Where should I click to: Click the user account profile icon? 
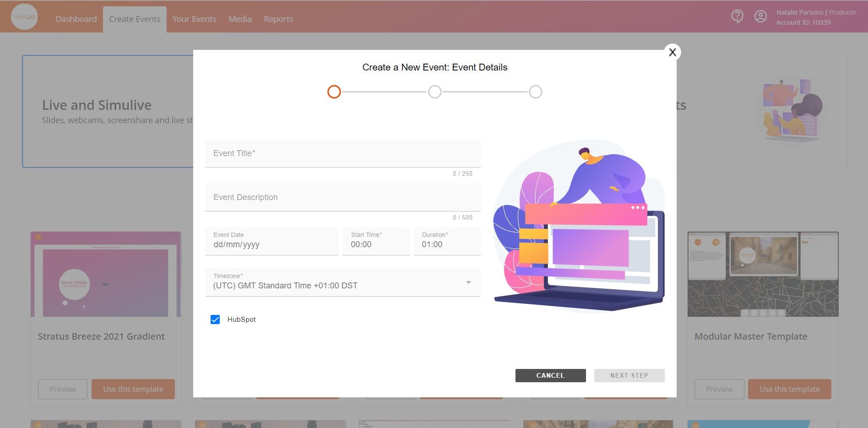(x=761, y=16)
